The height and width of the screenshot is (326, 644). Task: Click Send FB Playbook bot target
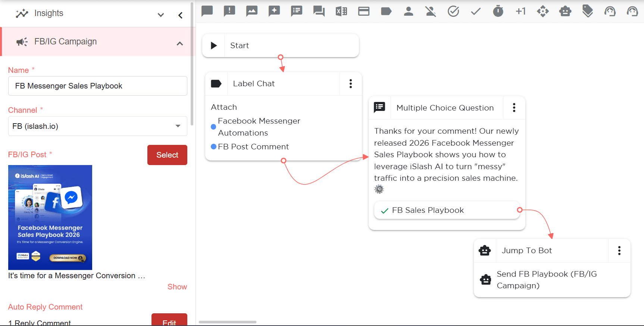547,280
